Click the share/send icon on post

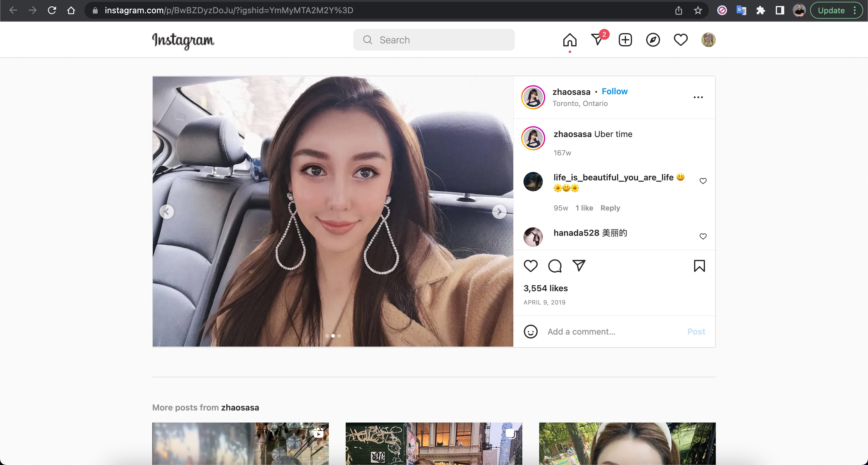click(x=579, y=265)
